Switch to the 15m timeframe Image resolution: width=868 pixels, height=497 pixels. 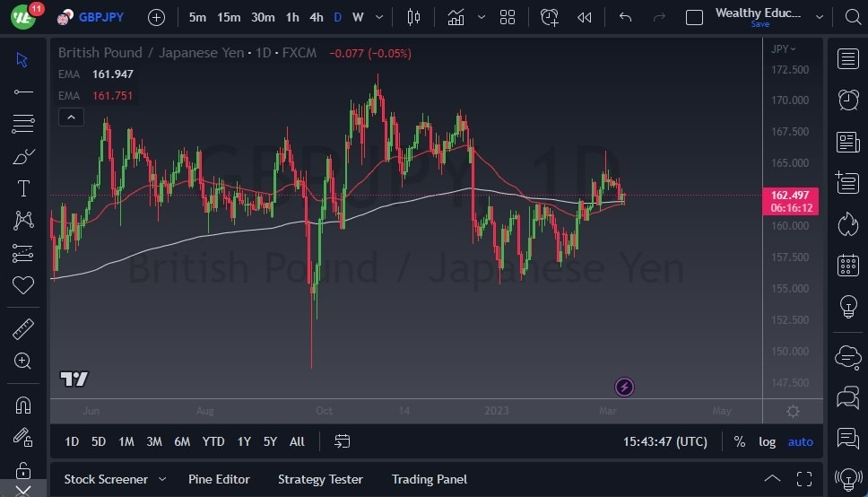229,17
